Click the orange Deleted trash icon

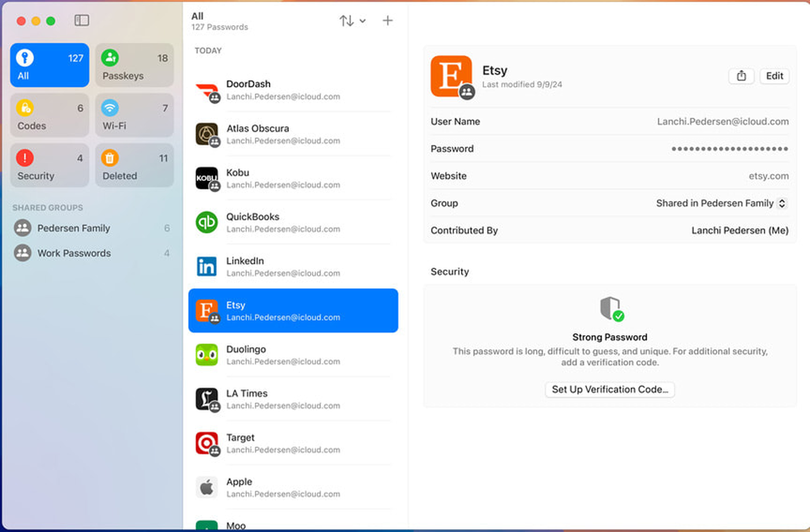[x=110, y=158]
